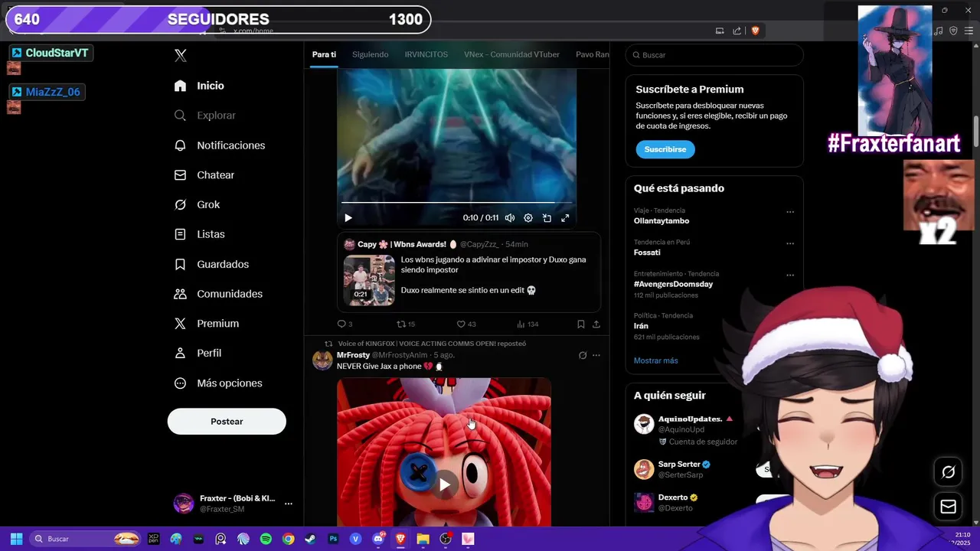
Task: Click Mostrar más under trends
Action: pos(655,360)
